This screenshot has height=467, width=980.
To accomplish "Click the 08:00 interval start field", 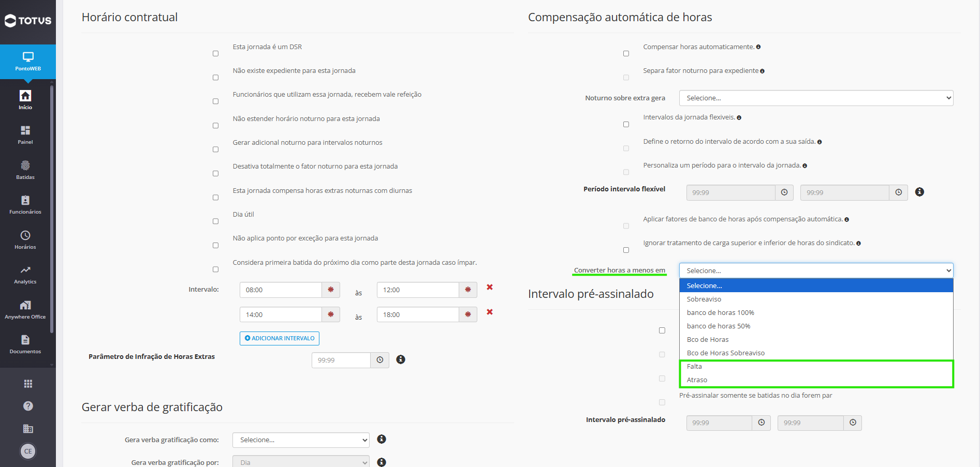I will [x=281, y=290].
